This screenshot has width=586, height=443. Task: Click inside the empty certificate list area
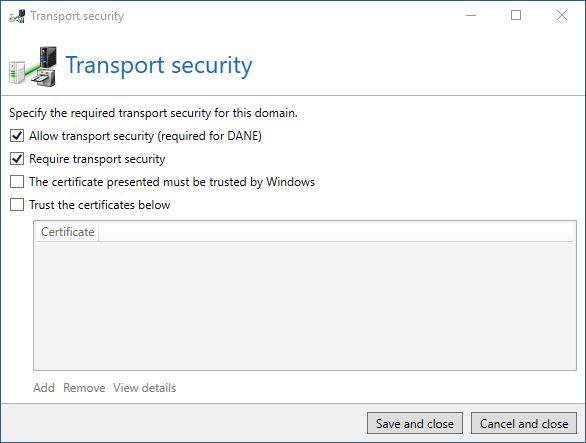click(305, 305)
